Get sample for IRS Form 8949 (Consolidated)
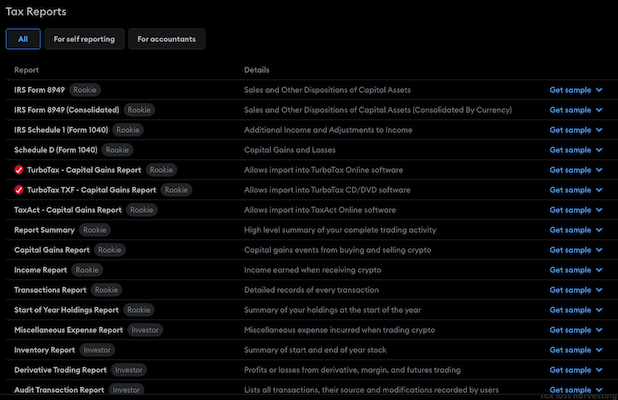Screen dimensions: 618x400 pos(570,110)
